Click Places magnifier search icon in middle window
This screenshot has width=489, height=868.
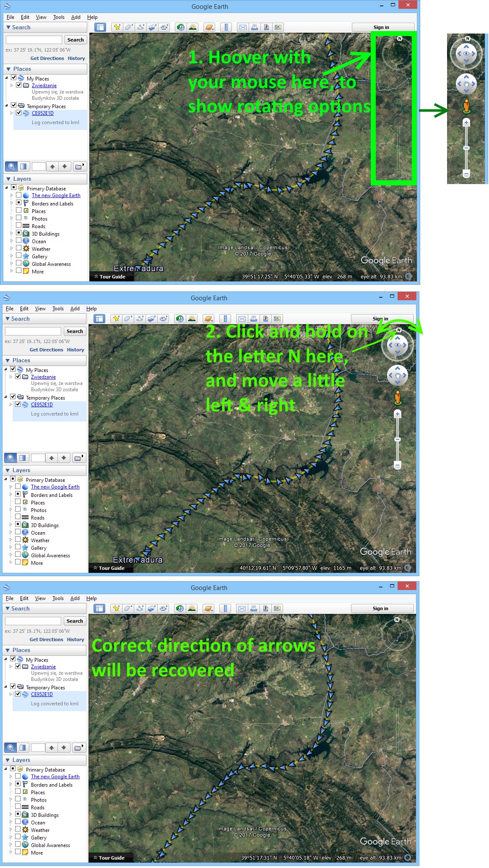coord(10,458)
